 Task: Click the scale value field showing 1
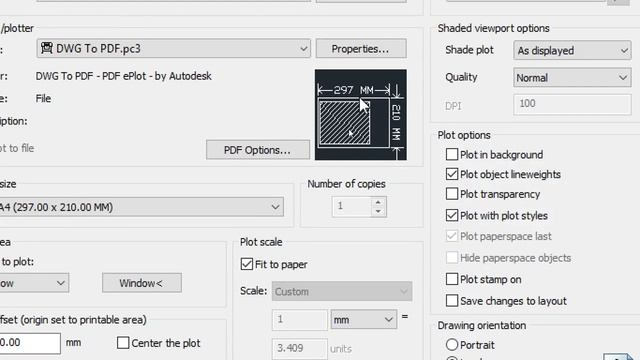click(300, 319)
